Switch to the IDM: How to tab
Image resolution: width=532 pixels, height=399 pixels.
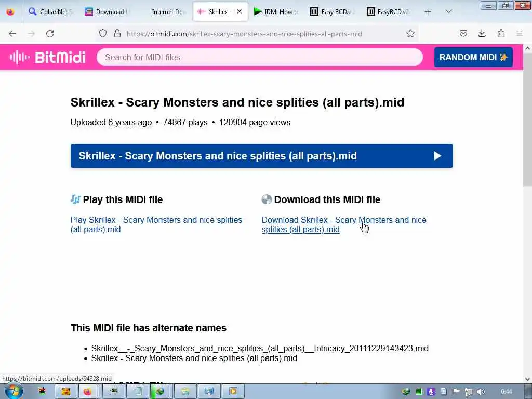(277, 12)
